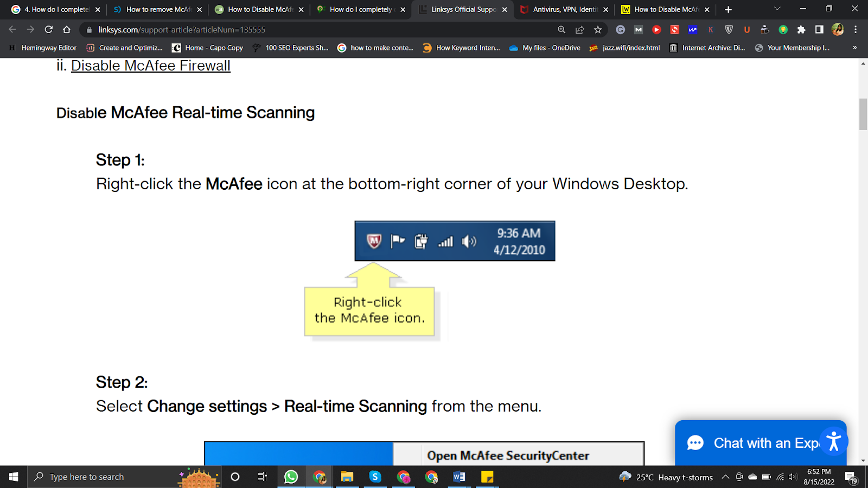The width and height of the screenshot is (868, 488).
Task: Open the Windows Start menu
Action: tap(13, 477)
